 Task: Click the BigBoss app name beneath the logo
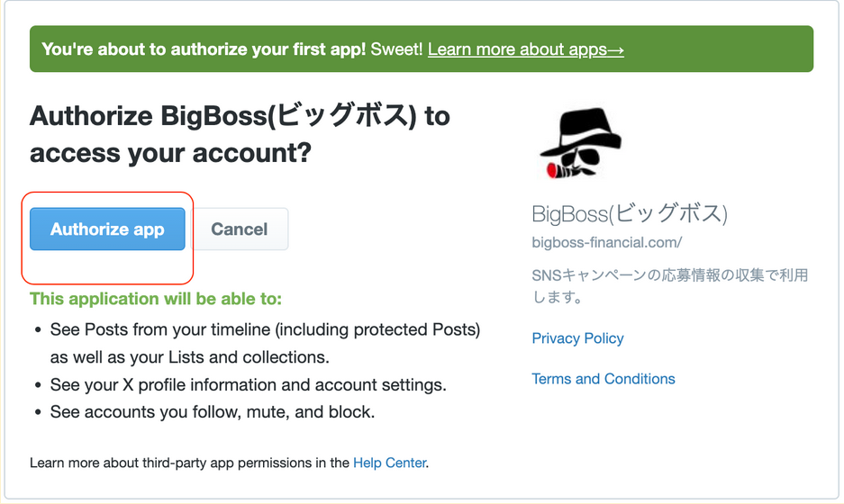pyautogui.click(x=630, y=213)
